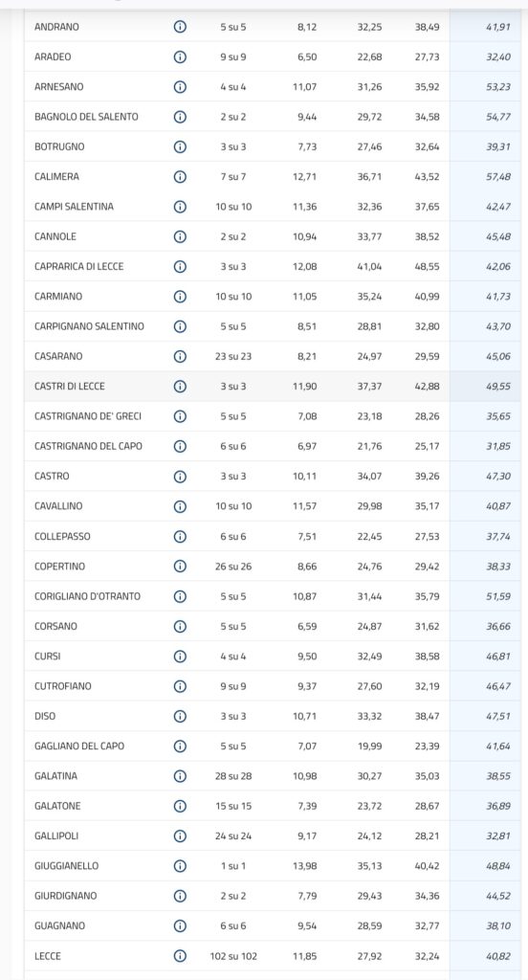
Task: Open info icon beside CASTRI DI LECCE
Action: pyautogui.click(x=180, y=387)
